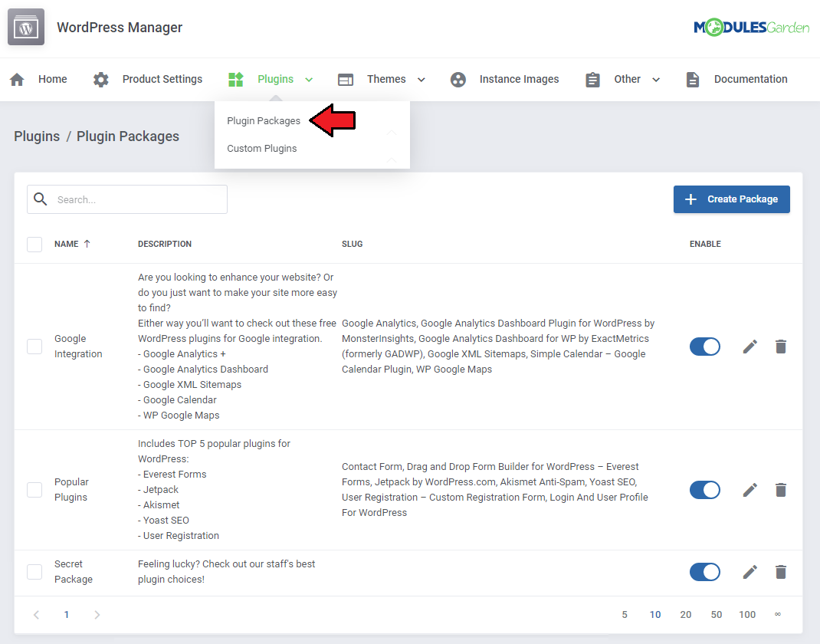
Task: Click Plugin Packages breadcrumb text
Action: click(128, 136)
